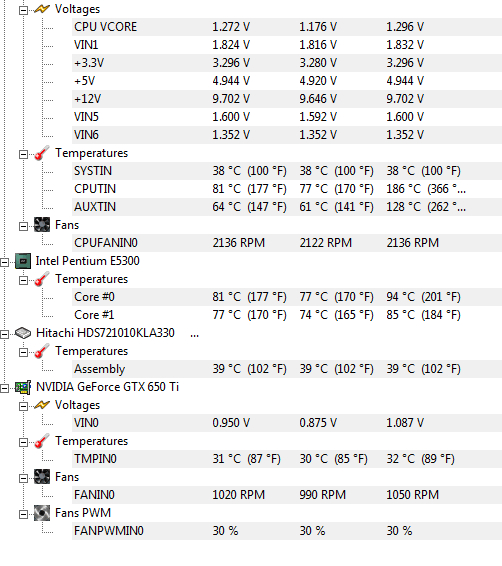This screenshot has height=566, width=502.
Task: Select the CPUFANIN0 fan row
Action: point(287,243)
